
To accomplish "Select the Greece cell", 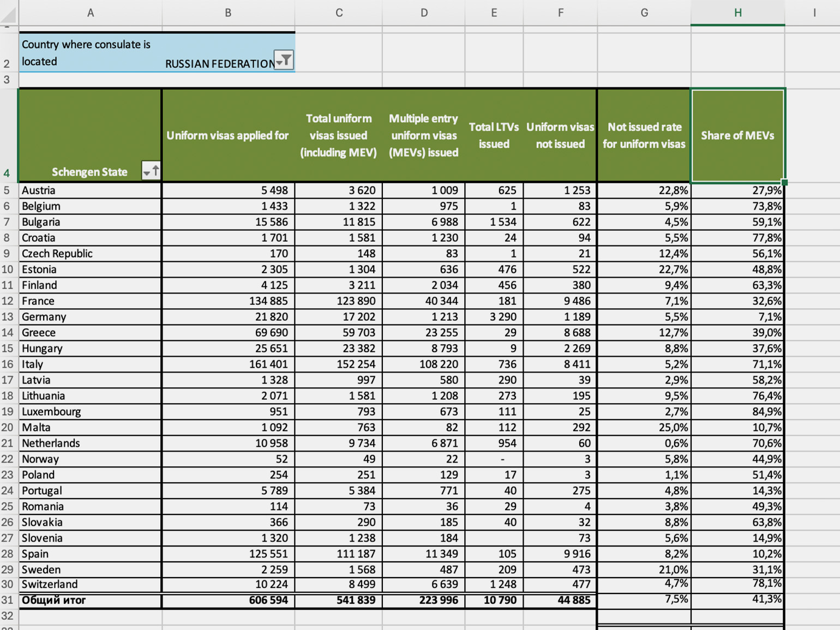I will pos(91,333).
